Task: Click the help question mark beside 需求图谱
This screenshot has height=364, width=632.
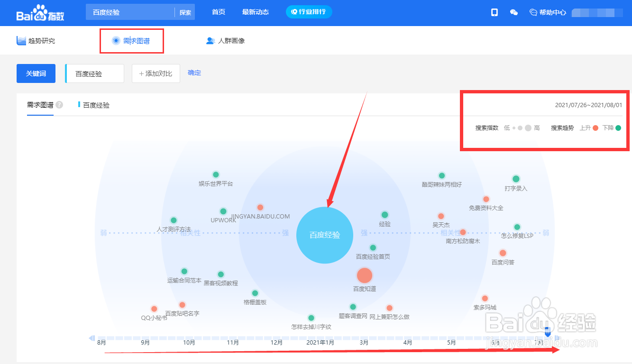Action: [59, 105]
